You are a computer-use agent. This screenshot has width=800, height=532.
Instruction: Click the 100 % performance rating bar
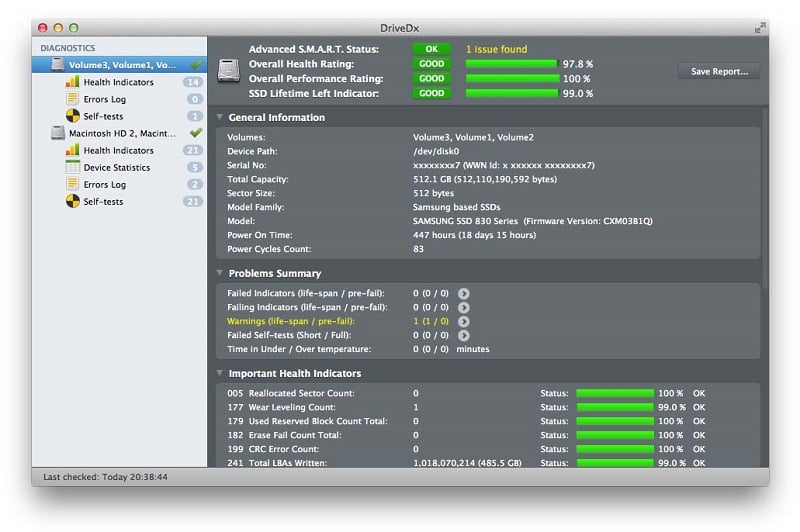point(512,79)
